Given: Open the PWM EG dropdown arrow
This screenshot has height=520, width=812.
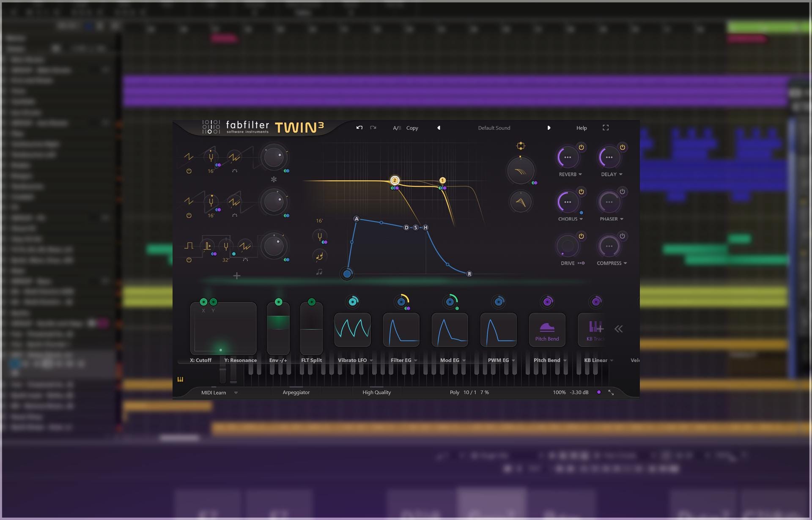Looking at the screenshot, I should (x=513, y=361).
